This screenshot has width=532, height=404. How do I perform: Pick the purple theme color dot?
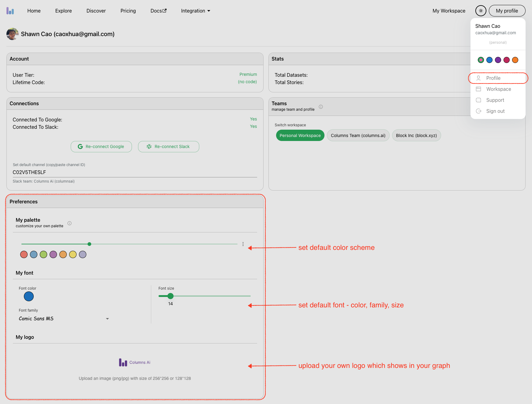498,60
